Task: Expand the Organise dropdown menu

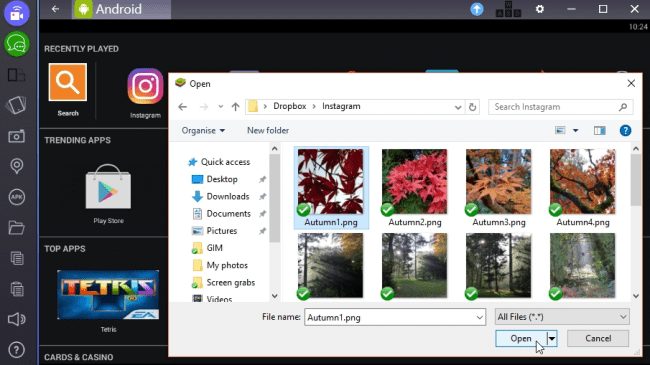Action: 203,131
